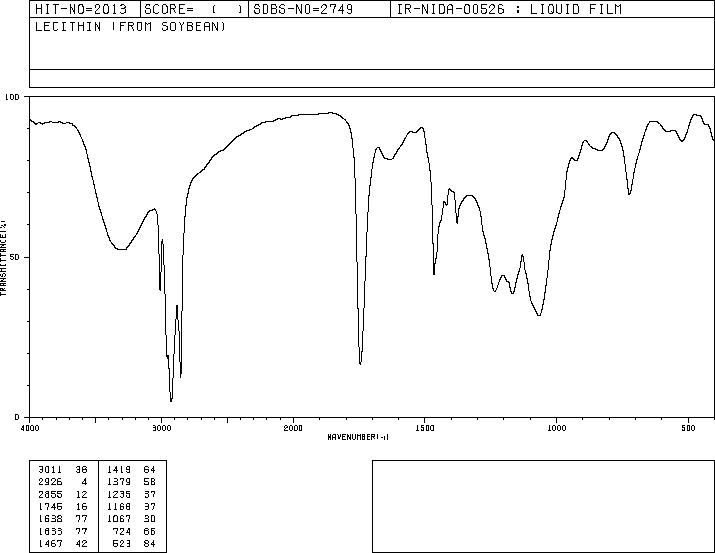Click the 4000 wavenumber tick label
715x553 pixels.
click(30, 428)
